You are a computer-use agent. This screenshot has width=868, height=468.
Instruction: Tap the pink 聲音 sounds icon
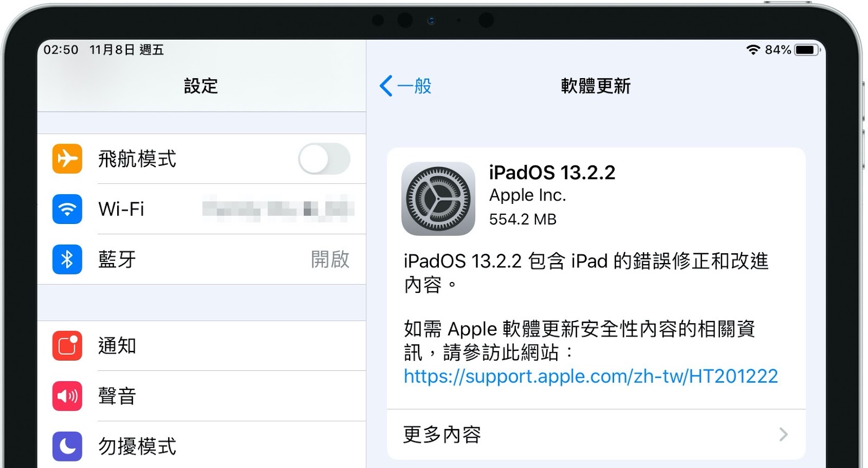[x=67, y=396]
